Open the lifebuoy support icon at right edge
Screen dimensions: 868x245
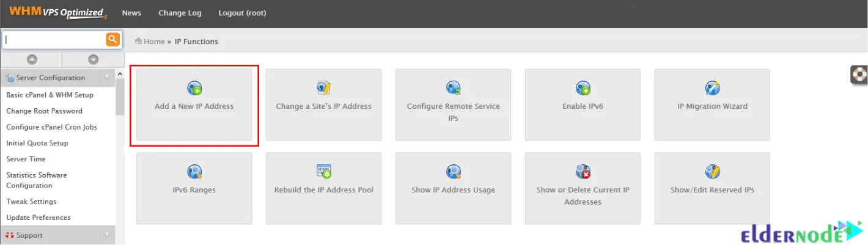coord(860,74)
